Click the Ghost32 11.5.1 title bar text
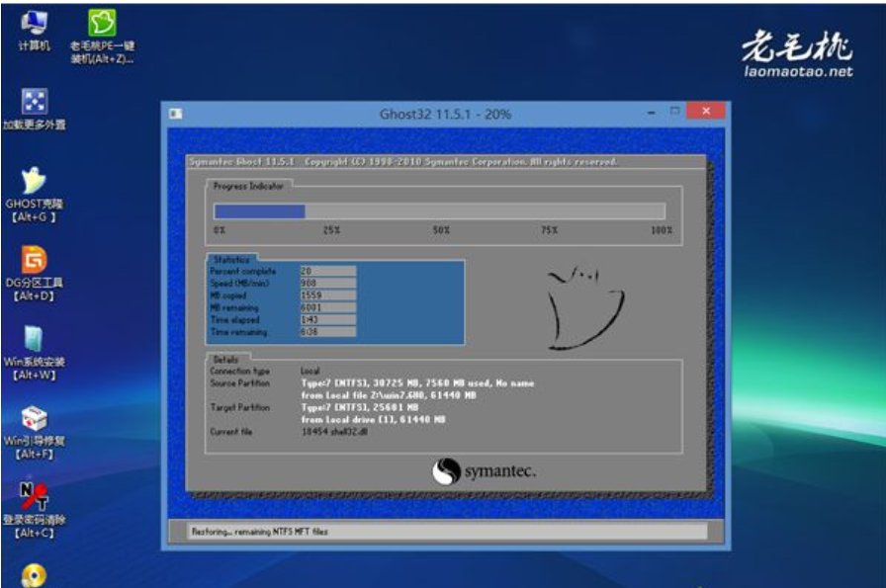The width and height of the screenshot is (886, 588). tap(445, 114)
